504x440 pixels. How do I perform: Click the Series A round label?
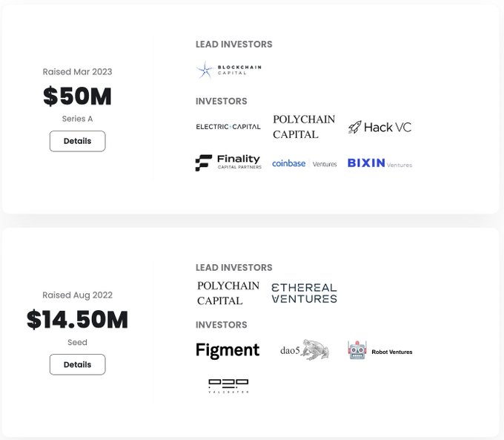pyautogui.click(x=78, y=119)
